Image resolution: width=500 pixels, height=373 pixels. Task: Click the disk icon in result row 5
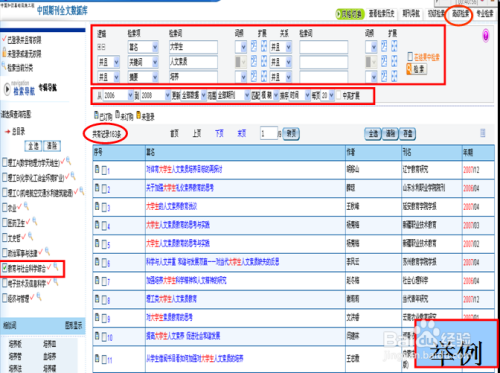point(97,244)
